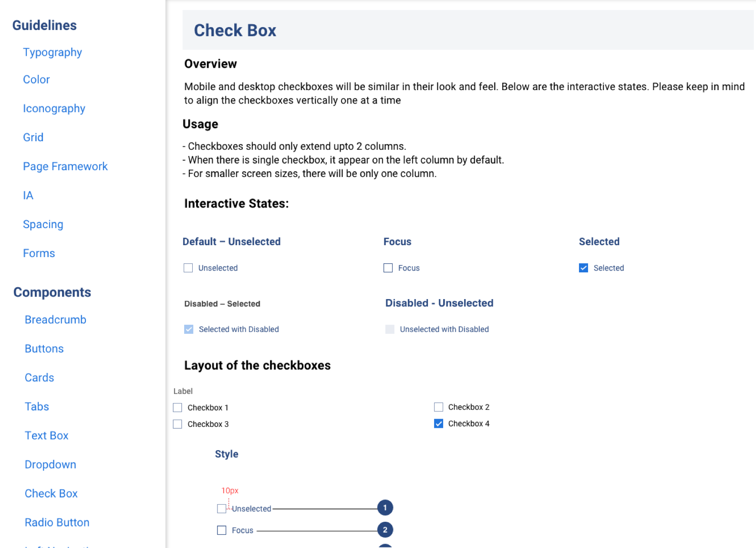The width and height of the screenshot is (756, 548).
Task: Click the Label text above Checkbox 1
Action: pos(183,391)
